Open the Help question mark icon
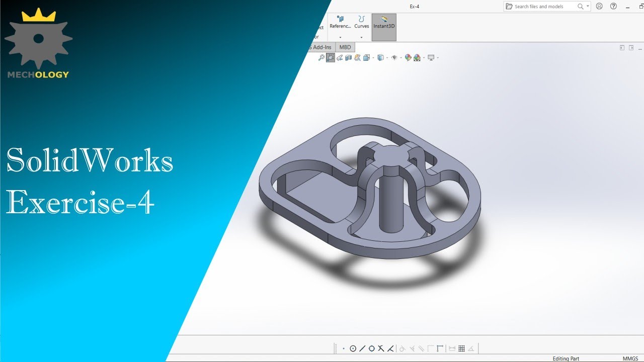This screenshot has height=362, width=644. pyautogui.click(x=613, y=6)
